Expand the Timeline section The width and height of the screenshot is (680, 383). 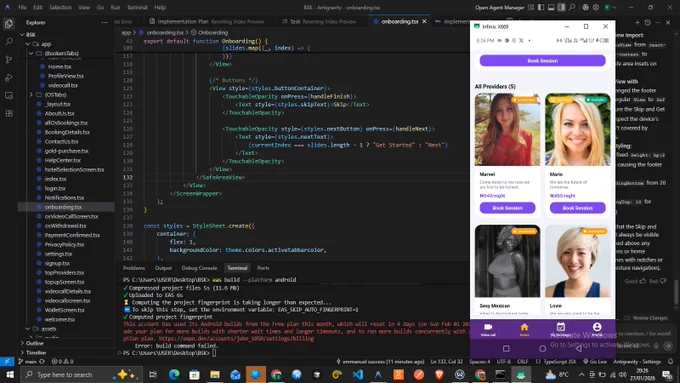(36, 353)
